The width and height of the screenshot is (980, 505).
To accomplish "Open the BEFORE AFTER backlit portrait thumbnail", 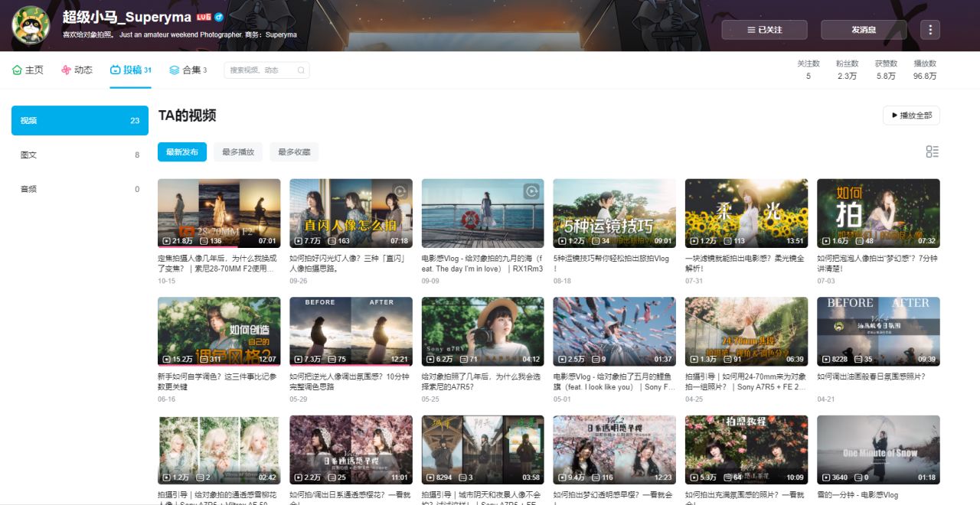I will click(351, 331).
